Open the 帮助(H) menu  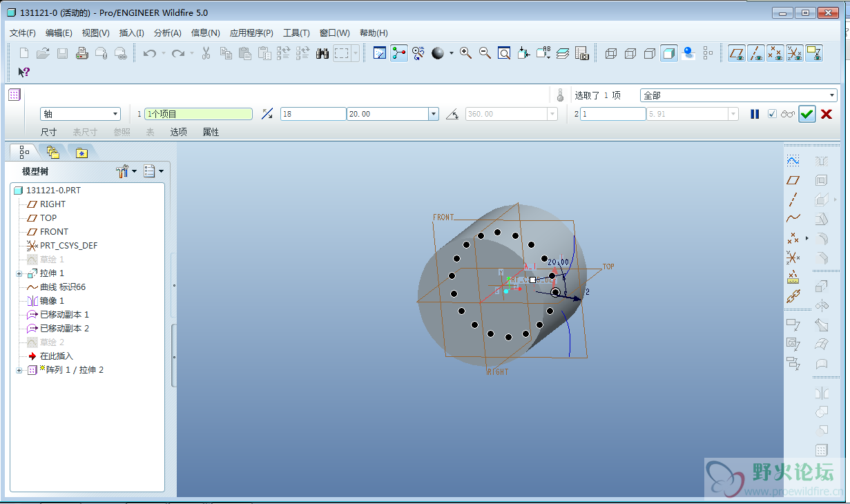pos(374,33)
